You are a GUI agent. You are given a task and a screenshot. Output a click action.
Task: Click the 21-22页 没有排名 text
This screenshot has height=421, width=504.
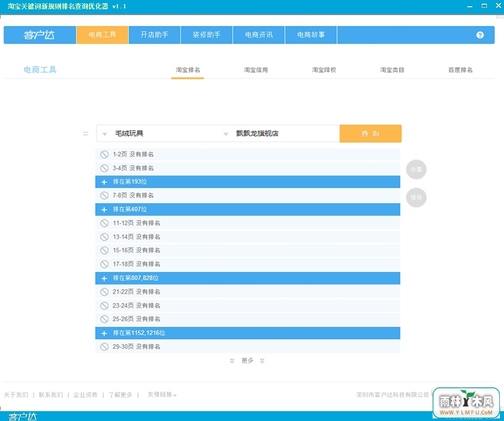click(136, 292)
